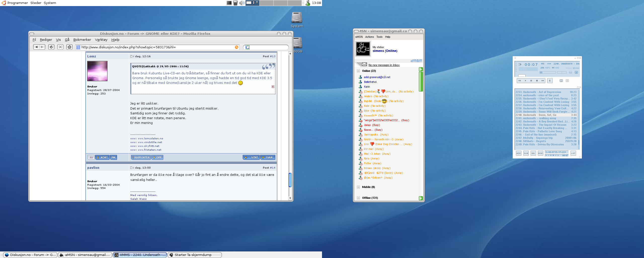Click the SITAT button on Lomz's post

pyautogui.click(x=251, y=157)
